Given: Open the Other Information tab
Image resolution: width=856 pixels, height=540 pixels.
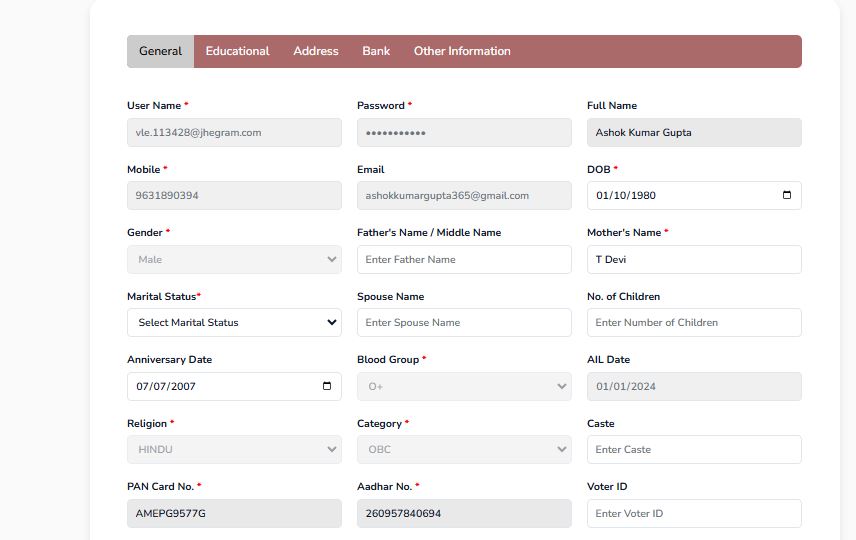Looking at the screenshot, I should point(462,51).
